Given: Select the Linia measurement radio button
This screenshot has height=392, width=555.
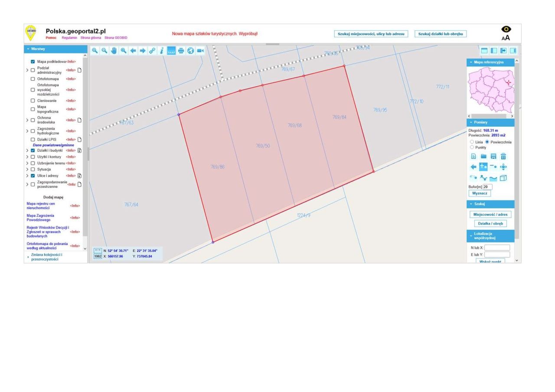Looking at the screenshot, I should pyautogui.click(x=472, y=142).
